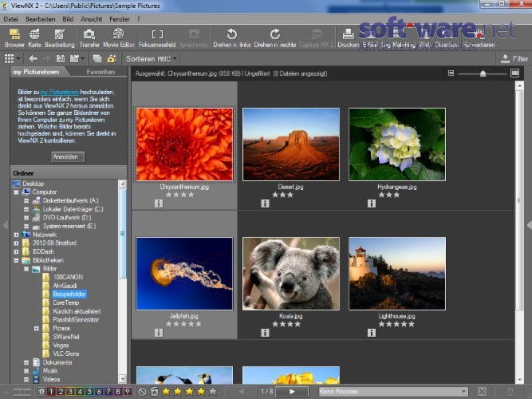
Task: Select the Desert.jpg thumbnail
Action: (x=291, y=144)
